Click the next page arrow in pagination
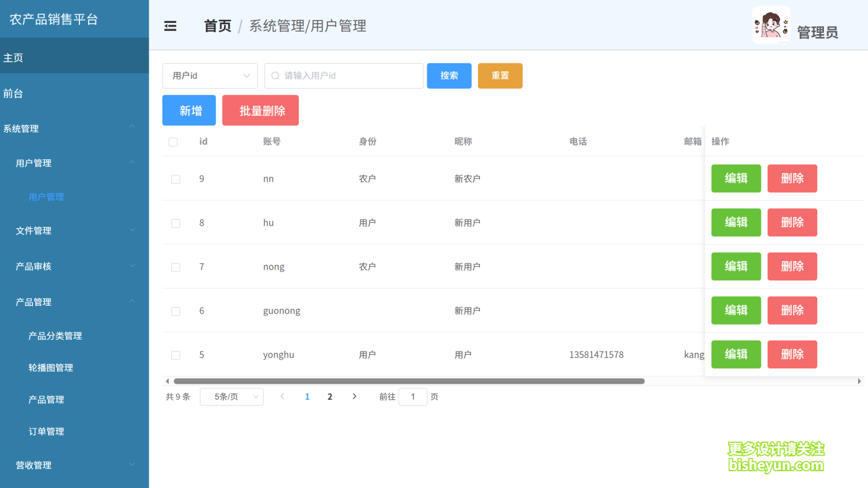Image resolution: width=868 pixels, height=488 pixels. tap(354, 396)
